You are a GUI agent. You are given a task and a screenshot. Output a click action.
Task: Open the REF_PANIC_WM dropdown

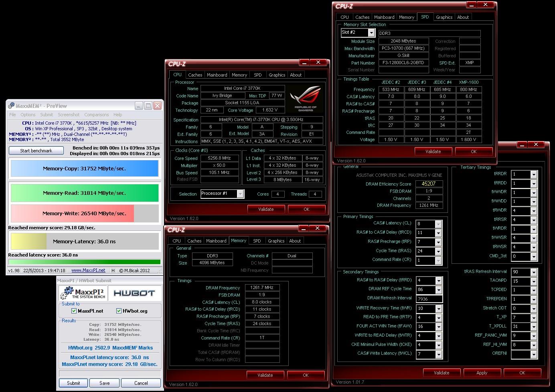[533, 336]
